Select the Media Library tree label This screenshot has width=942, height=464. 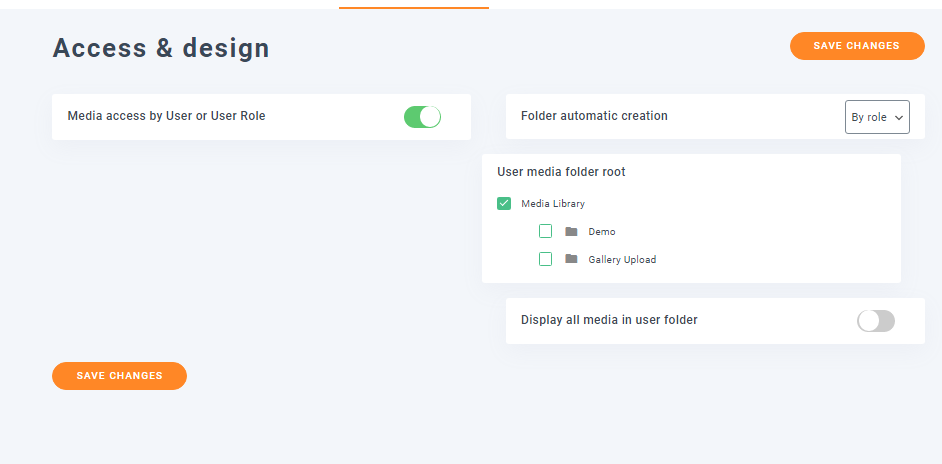point(553,204)
